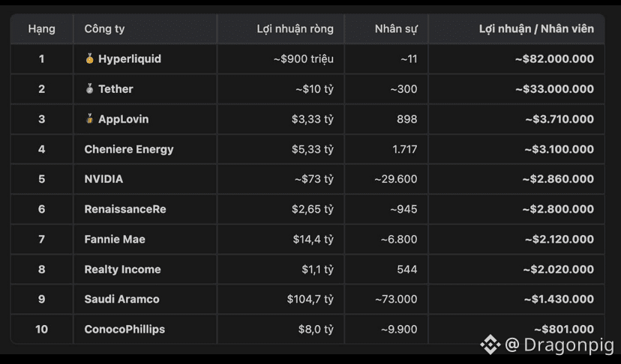Select the Tether net profit ~$10 tỷ
621x364 pixels.
314,89
